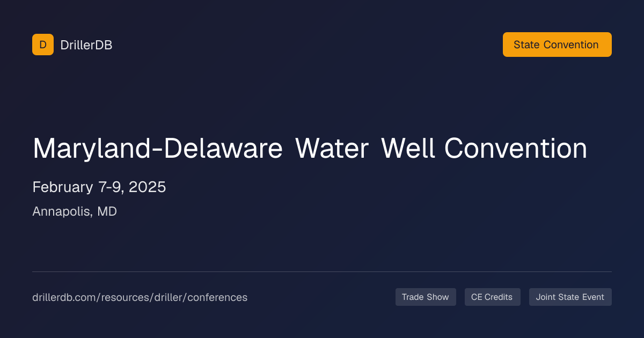The width and height of the screenshot is (644, 338).
Task: Select the Trade Show tag
Action: pos(426,297)
